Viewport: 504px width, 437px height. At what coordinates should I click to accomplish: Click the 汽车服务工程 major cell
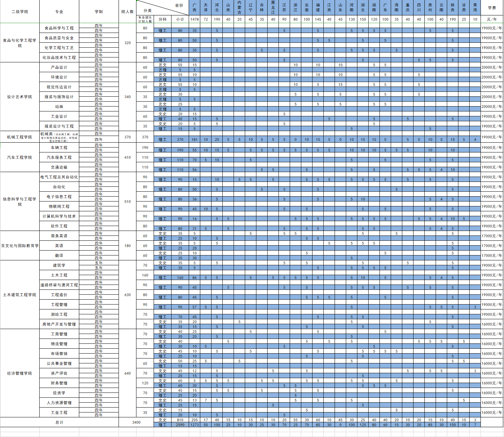pos(59,157)
